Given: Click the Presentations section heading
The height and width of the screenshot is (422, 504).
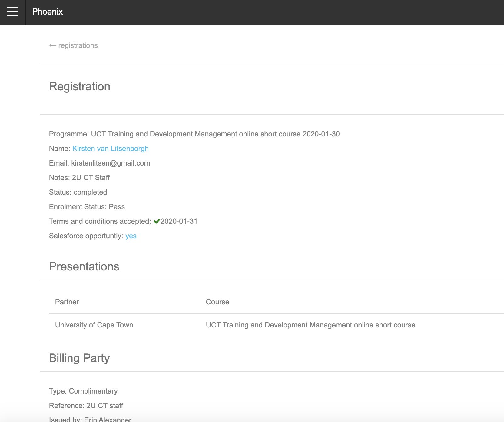Looking at the screenshot, I should click(x=84, y=267).
